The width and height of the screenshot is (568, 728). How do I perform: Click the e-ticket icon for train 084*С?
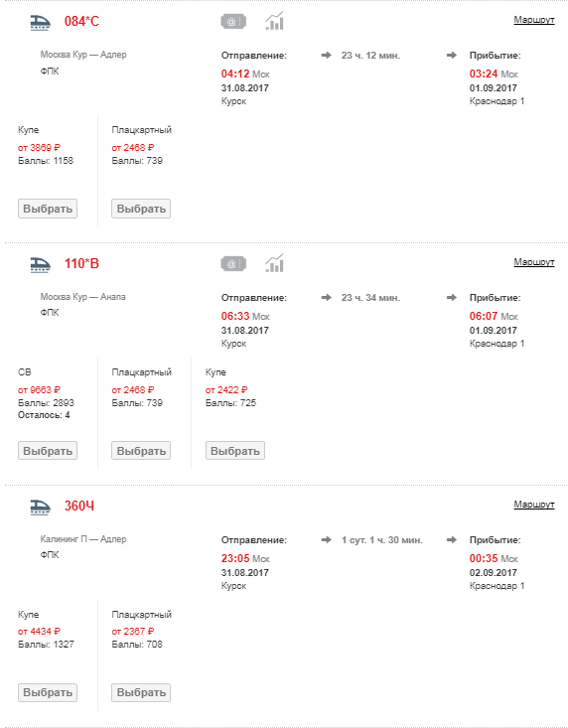click(x=233, y=22)
